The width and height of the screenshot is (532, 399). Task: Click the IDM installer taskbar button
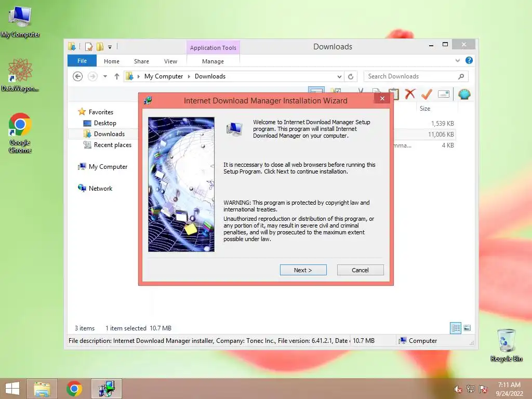point(107,389)
